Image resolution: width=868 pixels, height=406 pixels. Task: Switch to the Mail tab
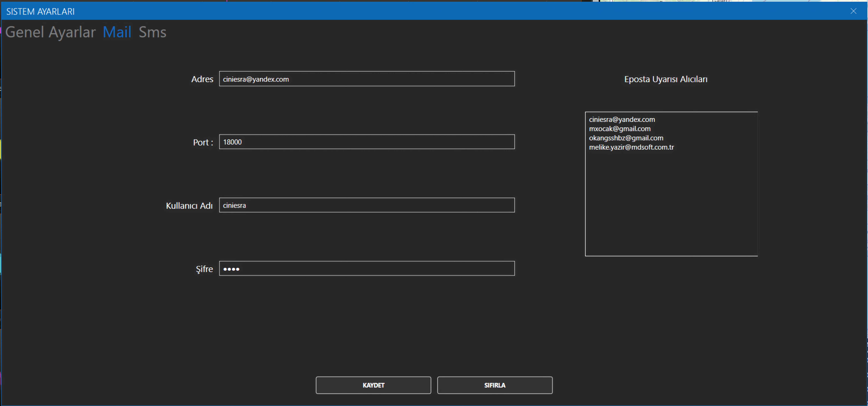(117, 32)
